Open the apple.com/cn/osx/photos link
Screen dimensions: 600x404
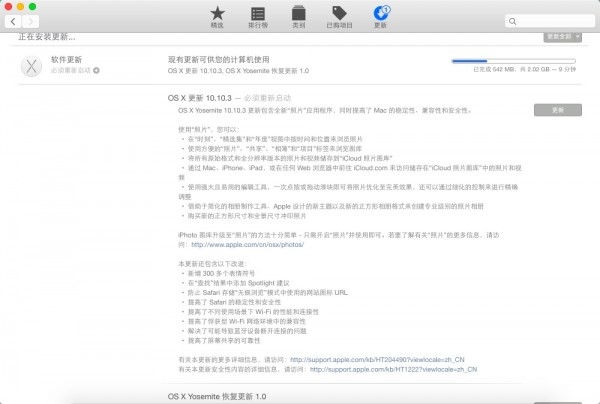click(x=248, y=244)
